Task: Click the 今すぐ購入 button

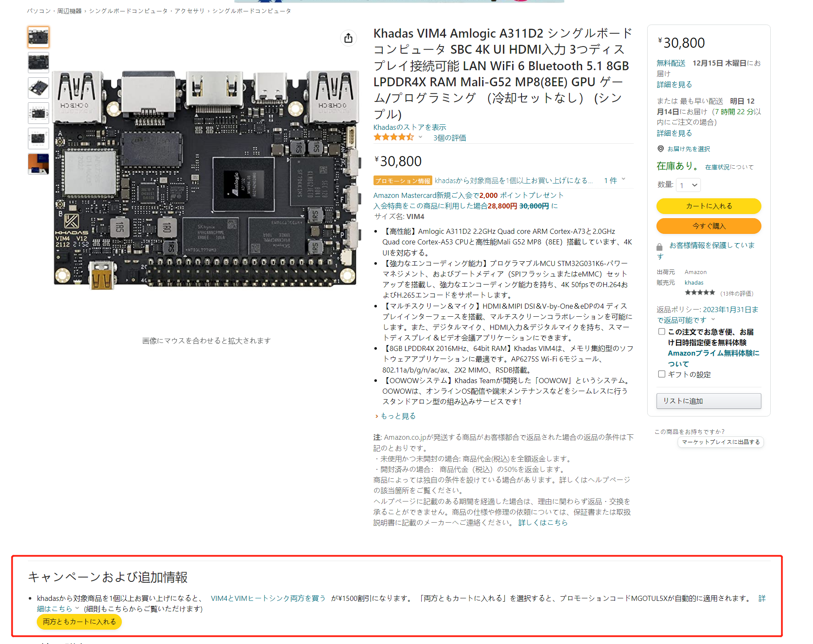Action: 709,226
